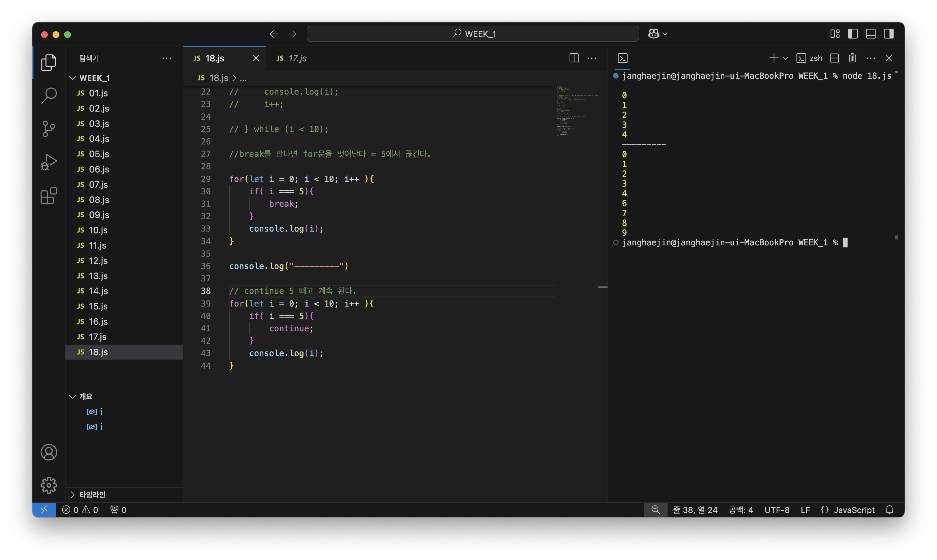Screen dimensions: 937x560
Task: Open 10.js in the explorer
Action: [124, 230]
